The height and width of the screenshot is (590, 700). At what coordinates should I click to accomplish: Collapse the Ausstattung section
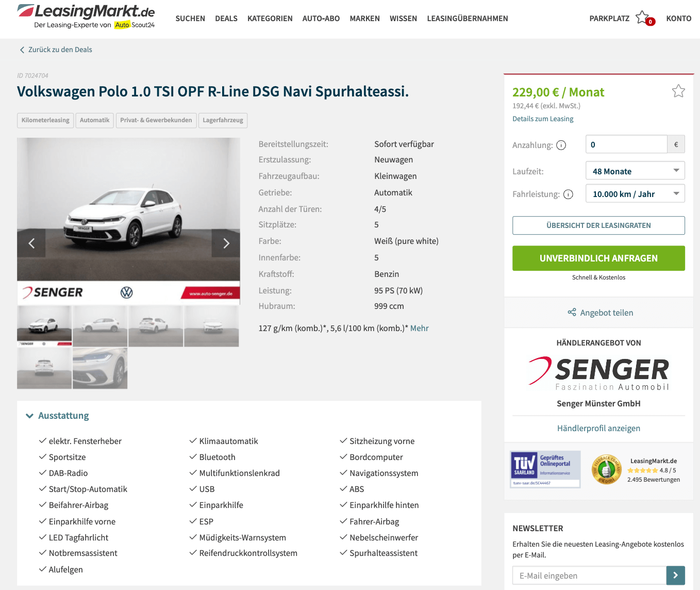pyautogui.click(x=57, y=416)
